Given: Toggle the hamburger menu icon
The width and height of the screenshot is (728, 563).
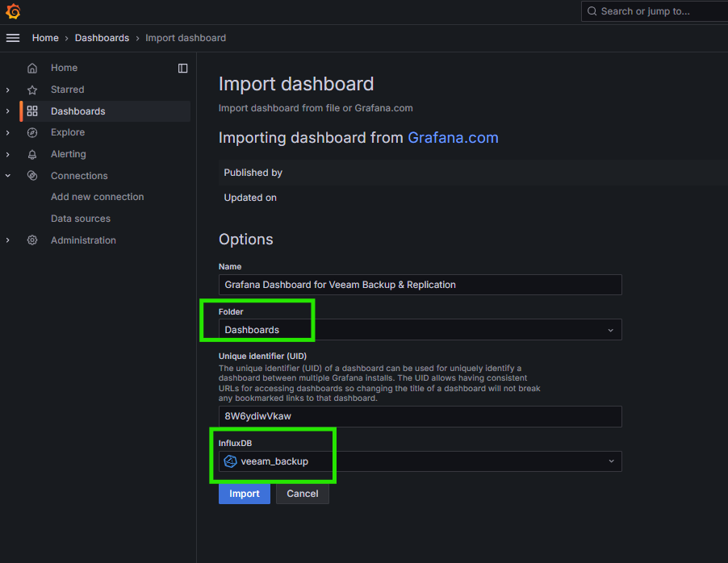Looking at the screenshot, I should click(x=13, y=38).
